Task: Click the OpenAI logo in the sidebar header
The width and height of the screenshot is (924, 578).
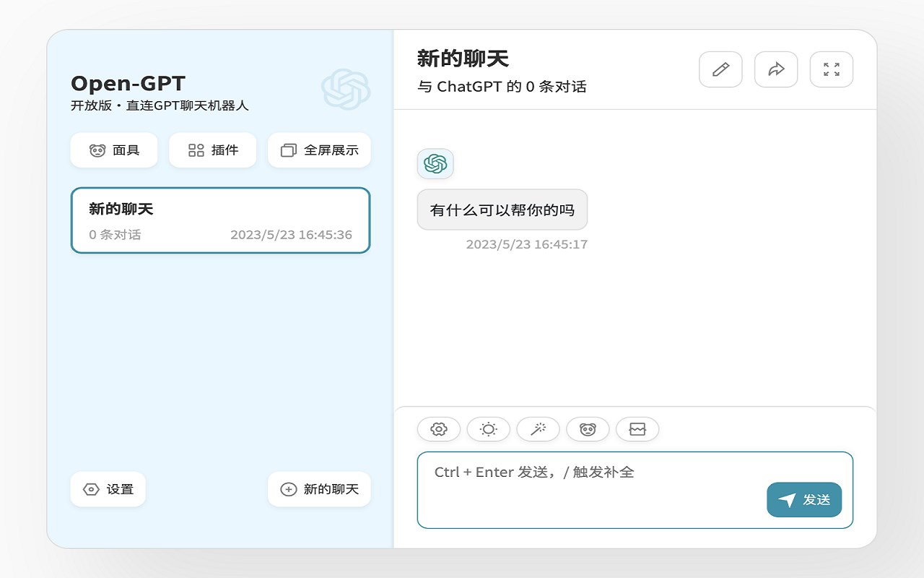Action: [347, 88]
